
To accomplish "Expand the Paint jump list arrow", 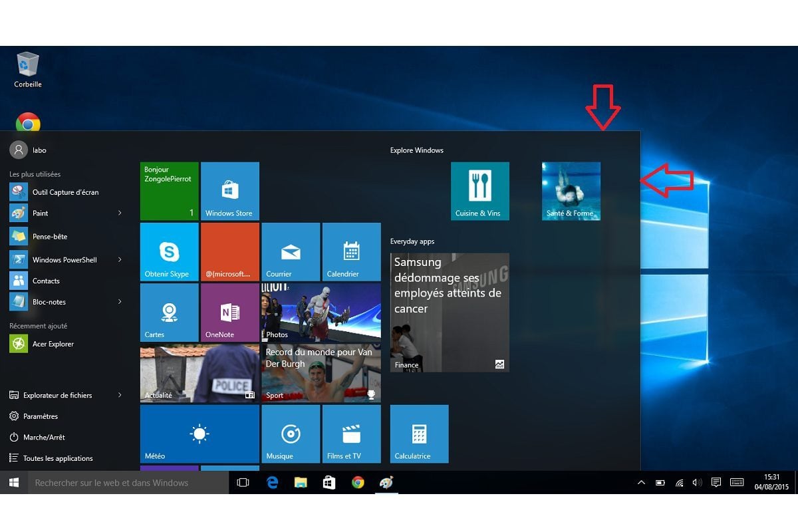I will [120, 213].
